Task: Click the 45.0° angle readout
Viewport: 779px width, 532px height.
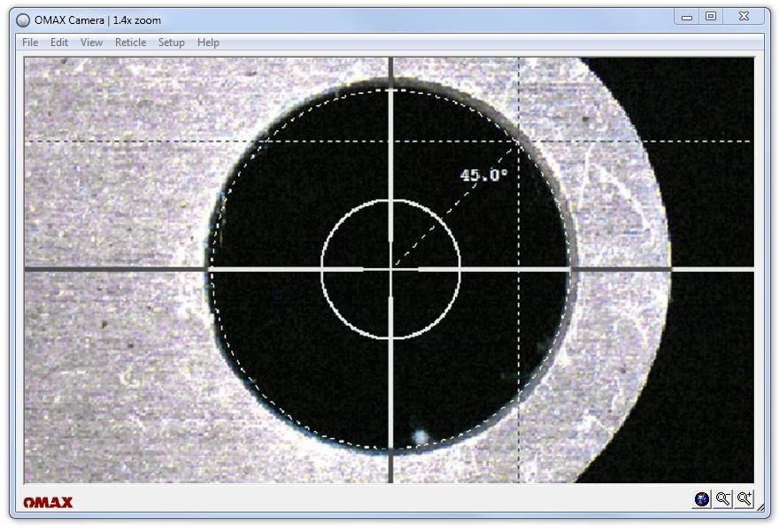Action: tap(483, 175)
